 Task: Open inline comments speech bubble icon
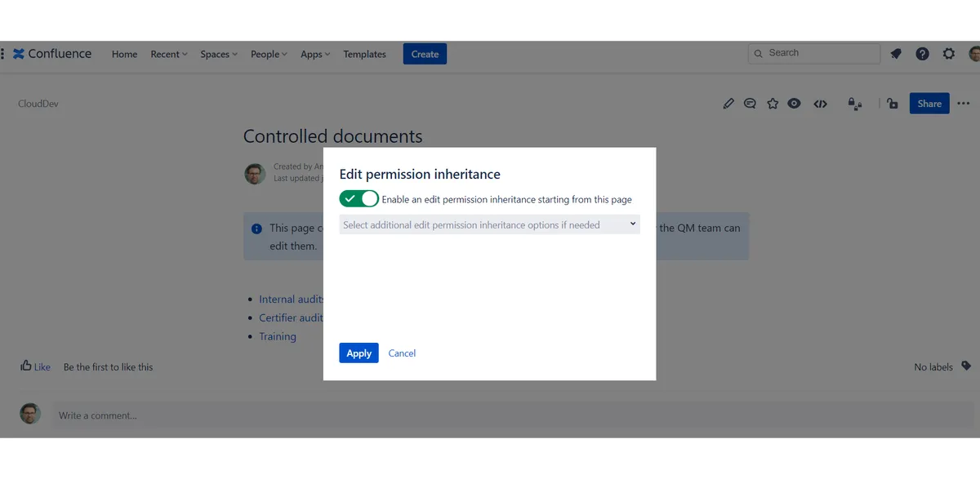tap(750, 104)
